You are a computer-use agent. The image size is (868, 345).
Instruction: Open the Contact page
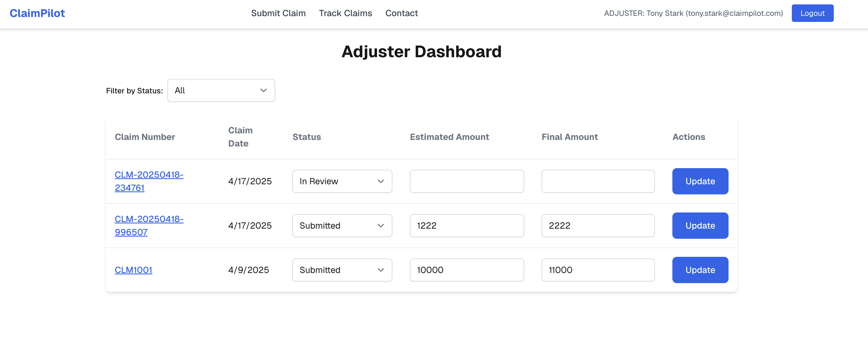[401, 13]
